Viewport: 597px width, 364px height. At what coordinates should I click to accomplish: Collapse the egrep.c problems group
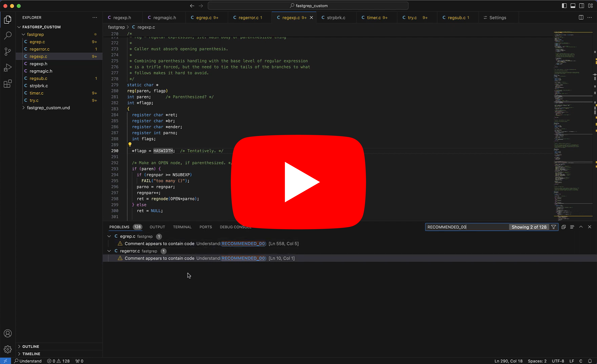tap(109, 236)
